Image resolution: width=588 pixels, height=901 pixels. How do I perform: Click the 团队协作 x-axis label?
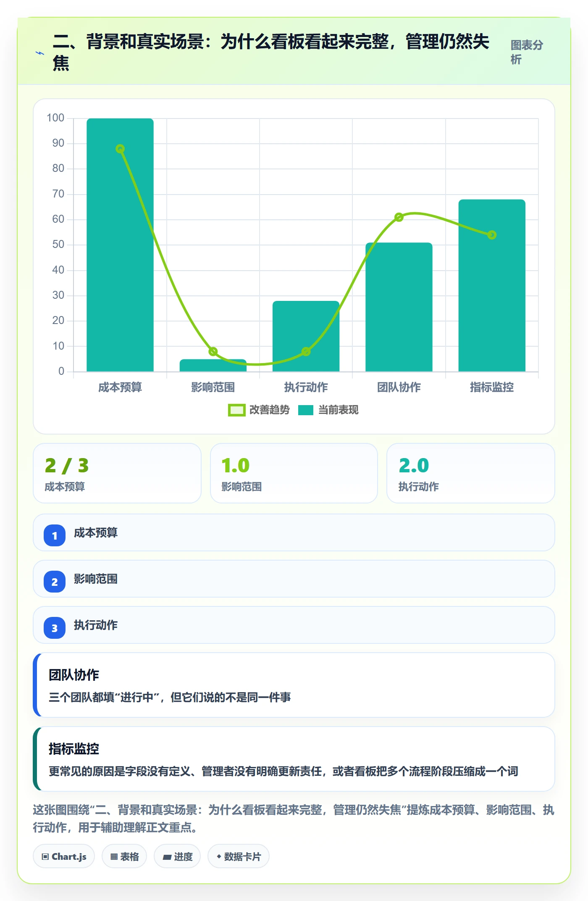click(399, 387)
